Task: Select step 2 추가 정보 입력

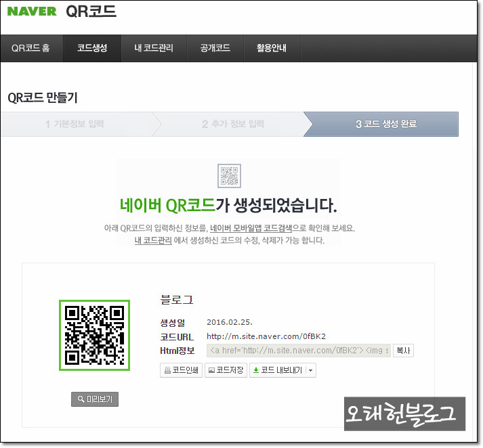Action: tap(232, 124)
